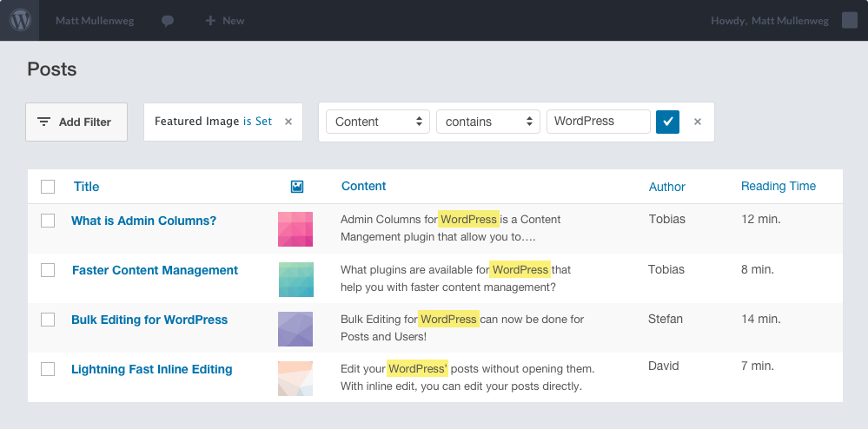Check the box for Lightning Fast Inline Editing
The image size is (868, 429).
[x=48, y=369]
